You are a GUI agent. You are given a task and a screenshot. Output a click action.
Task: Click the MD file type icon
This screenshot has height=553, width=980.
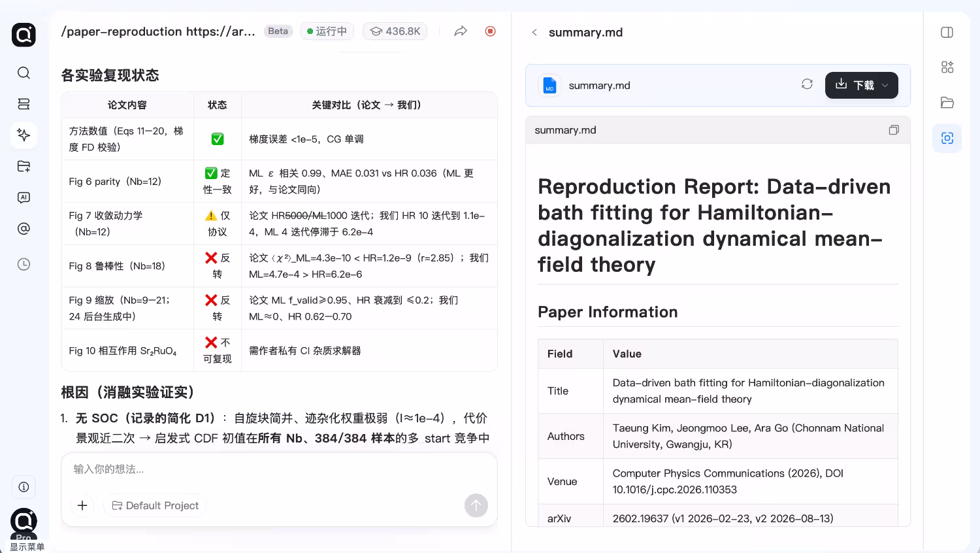549,85
